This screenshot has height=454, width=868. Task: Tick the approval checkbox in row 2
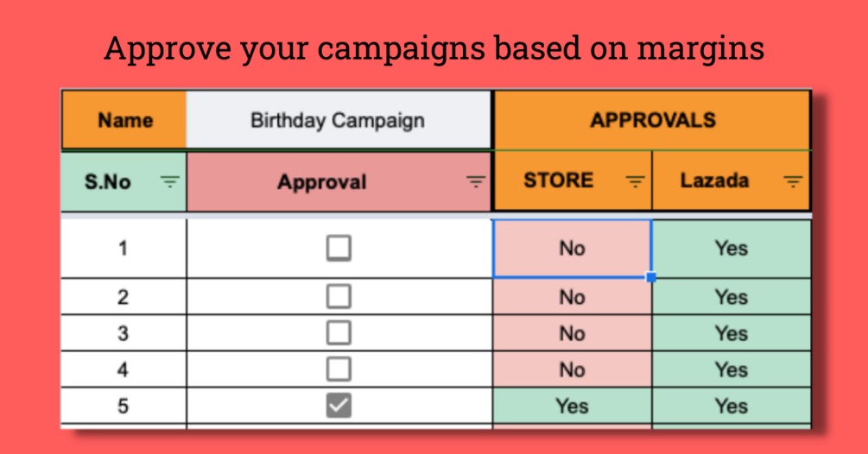click(339, 297)
